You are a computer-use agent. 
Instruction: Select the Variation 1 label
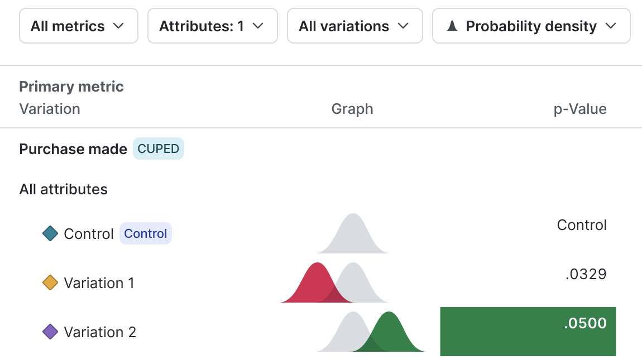click(99, 282)
